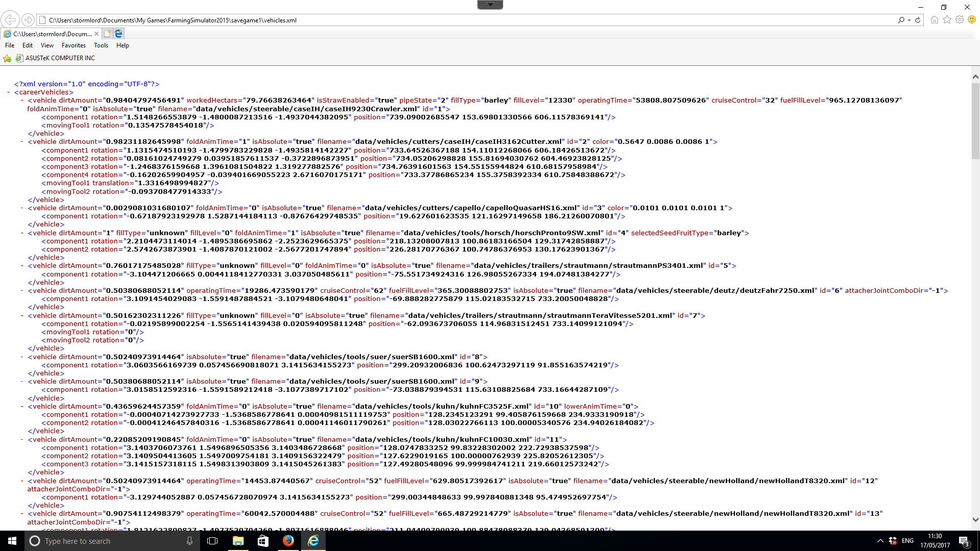980x551 pixels.
Task: Collapse the deutzFahr7250 vehicle node
Action: [x=22, y=291]
